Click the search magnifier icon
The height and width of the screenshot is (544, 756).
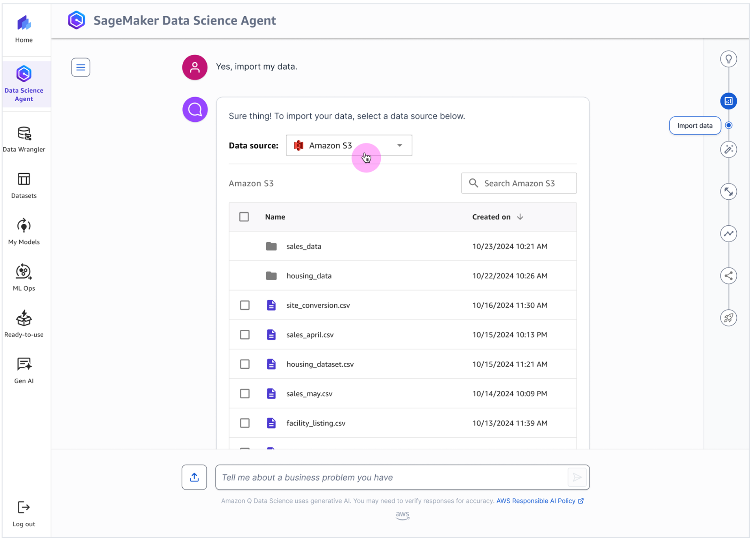[473, 183]
